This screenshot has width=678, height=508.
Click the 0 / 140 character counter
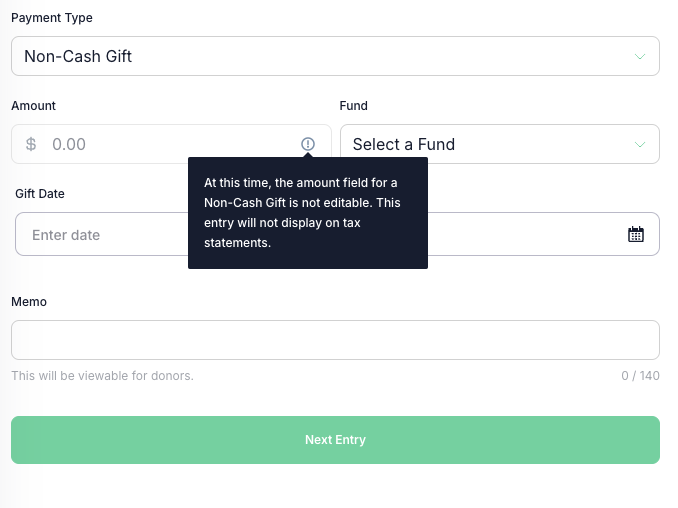[640, 376]
